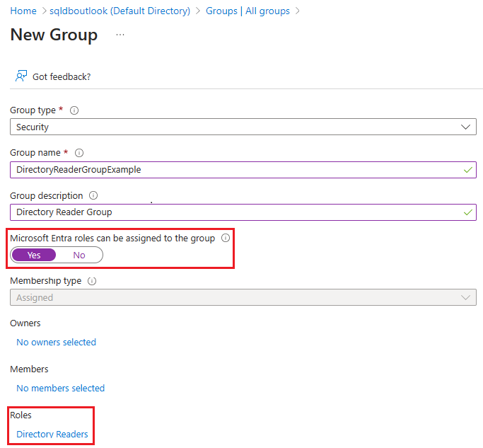The image size is (483, 448).
Task: Set Entra roles assignable toggle to Yes
Action: point(34,255)
